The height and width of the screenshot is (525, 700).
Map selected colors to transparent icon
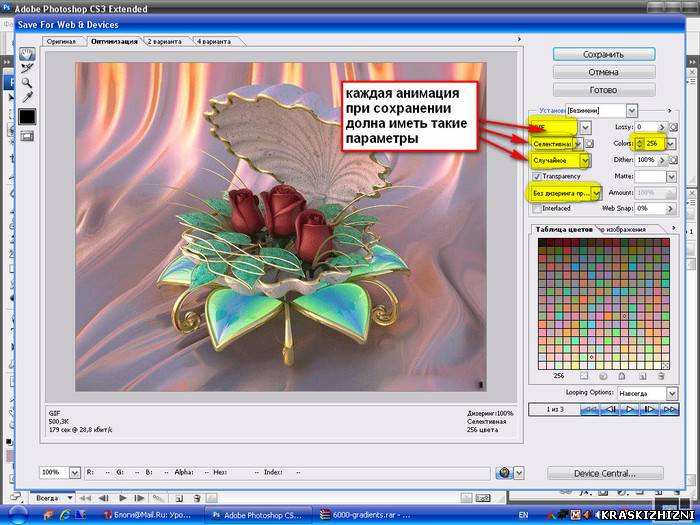click(584, 376)
